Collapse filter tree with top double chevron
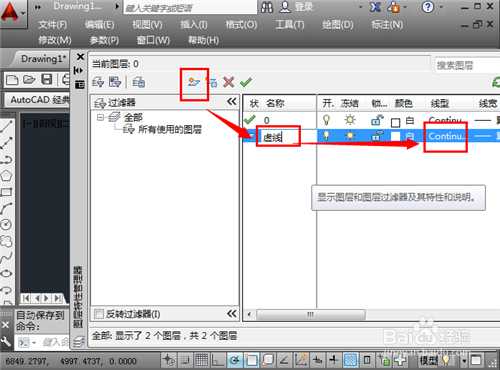The image size is (500, 370). tap(232, 101)
